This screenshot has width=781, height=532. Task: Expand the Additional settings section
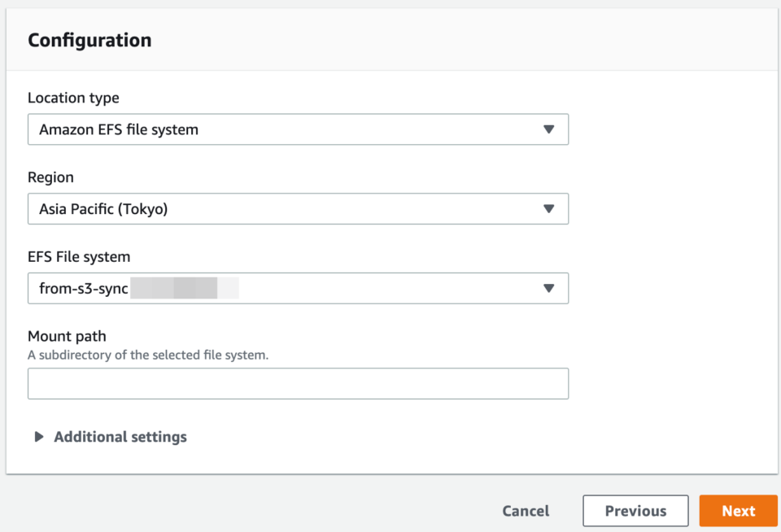pos(120,436)
